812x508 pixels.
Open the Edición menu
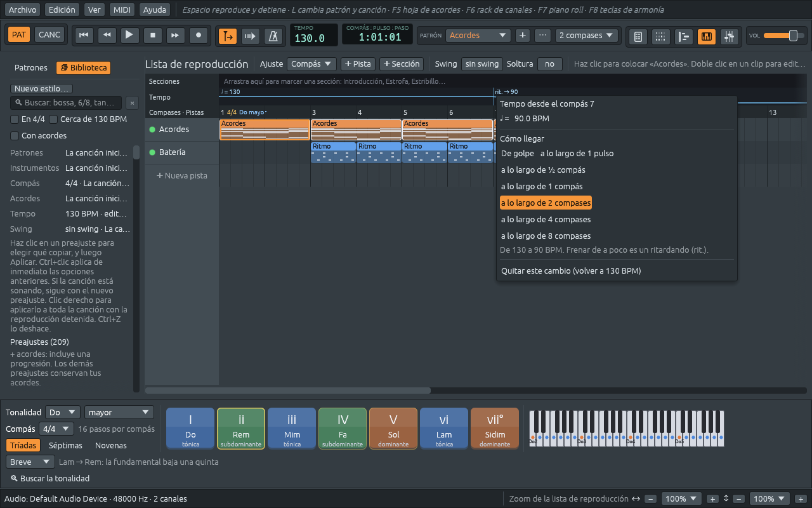coord(62,10)
